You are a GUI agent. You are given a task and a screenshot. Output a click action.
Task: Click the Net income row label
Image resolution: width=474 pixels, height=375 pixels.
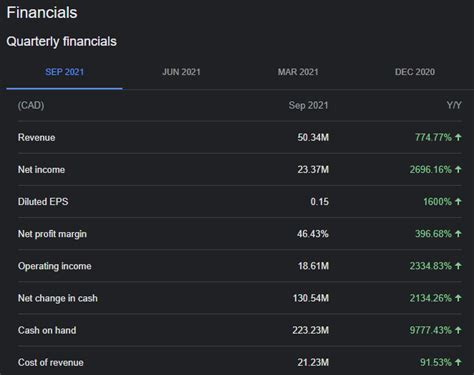41,170
